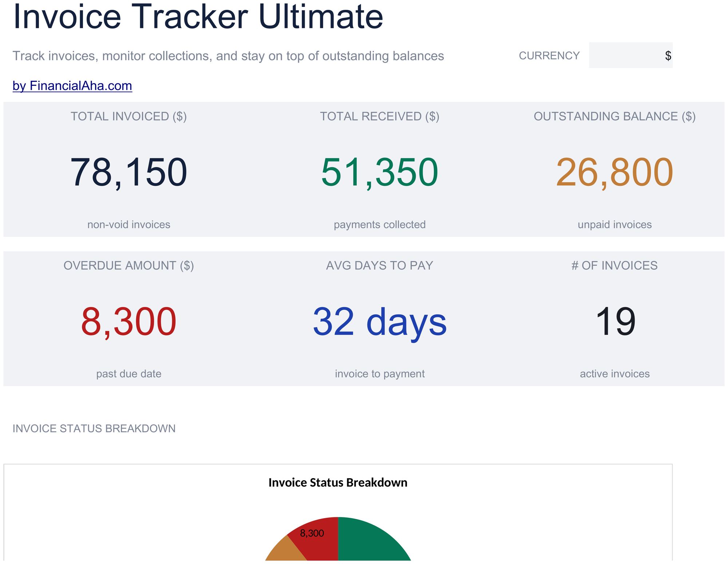Select the currency symbol input cell
Viewport: 728px width, 564px height.
(x=630, y=55)
